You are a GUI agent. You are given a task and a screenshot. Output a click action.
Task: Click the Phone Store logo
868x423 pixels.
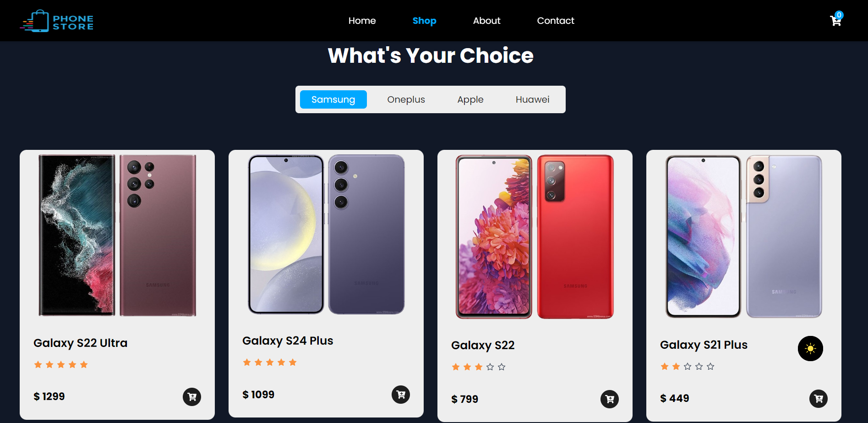tap(57, 21)
